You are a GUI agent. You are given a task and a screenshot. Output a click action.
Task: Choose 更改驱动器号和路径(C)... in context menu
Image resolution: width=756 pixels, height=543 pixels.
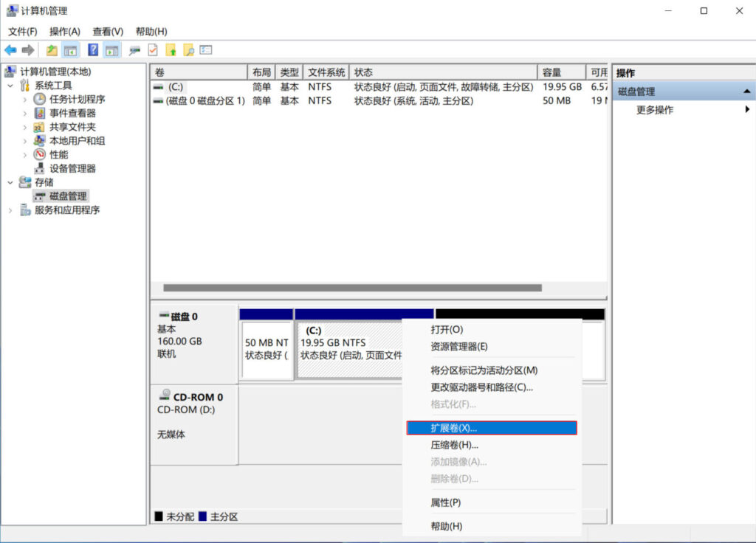[x=492, y=387]
